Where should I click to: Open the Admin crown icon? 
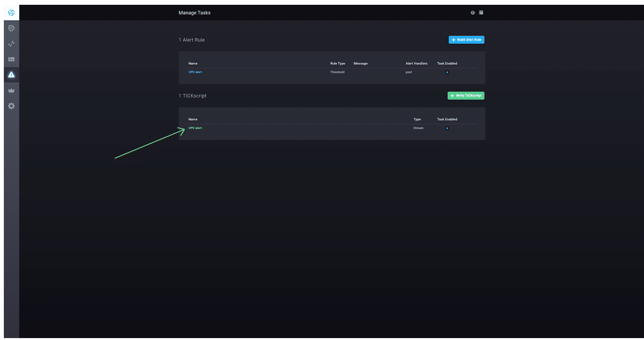point(12,90)
